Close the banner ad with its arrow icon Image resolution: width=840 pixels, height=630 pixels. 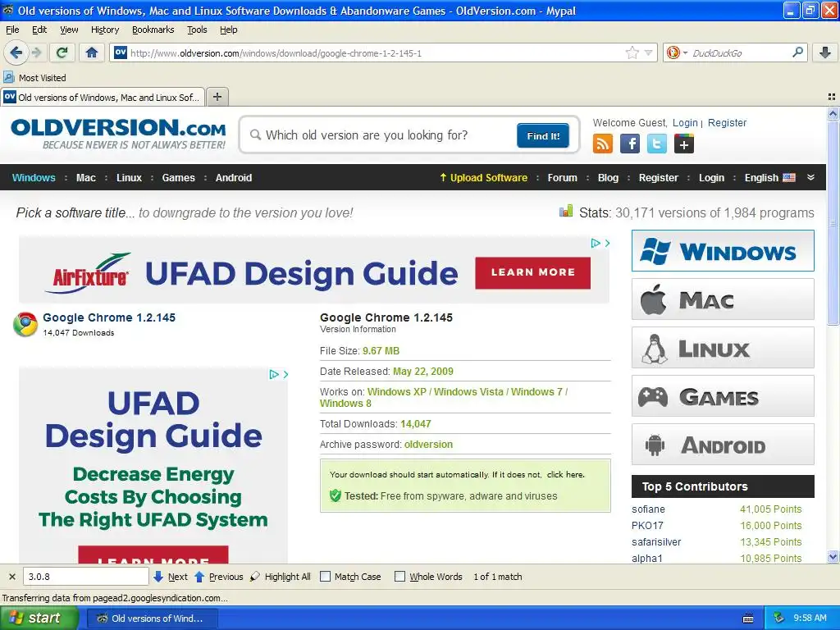(x=607, y=243)
